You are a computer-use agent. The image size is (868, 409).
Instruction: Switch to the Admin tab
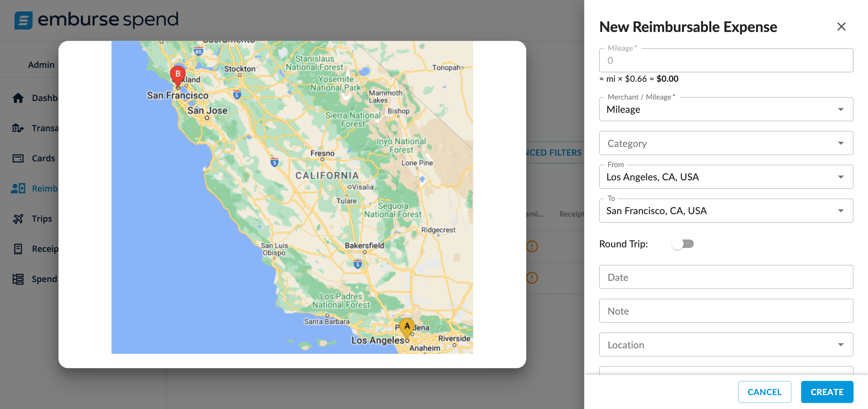coord(41,65)
